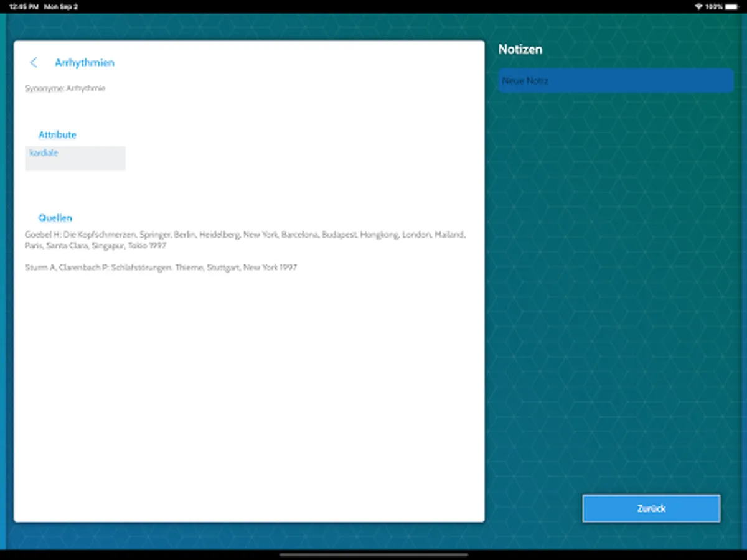Click the Zurück button

coord(651,508)
